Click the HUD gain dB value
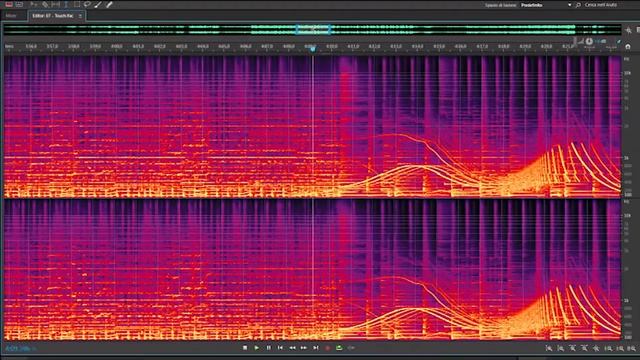 pos(600,41)
